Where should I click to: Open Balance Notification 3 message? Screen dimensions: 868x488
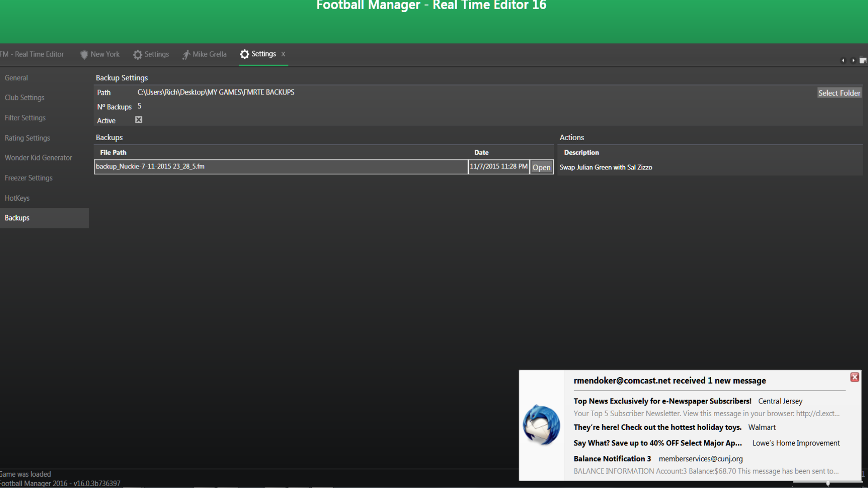612,459
